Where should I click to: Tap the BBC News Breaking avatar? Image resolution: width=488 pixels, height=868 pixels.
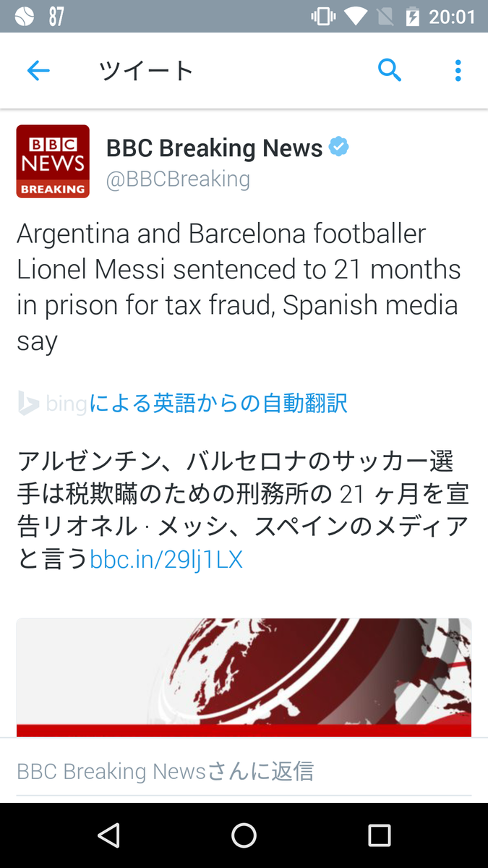click(53, 161)
